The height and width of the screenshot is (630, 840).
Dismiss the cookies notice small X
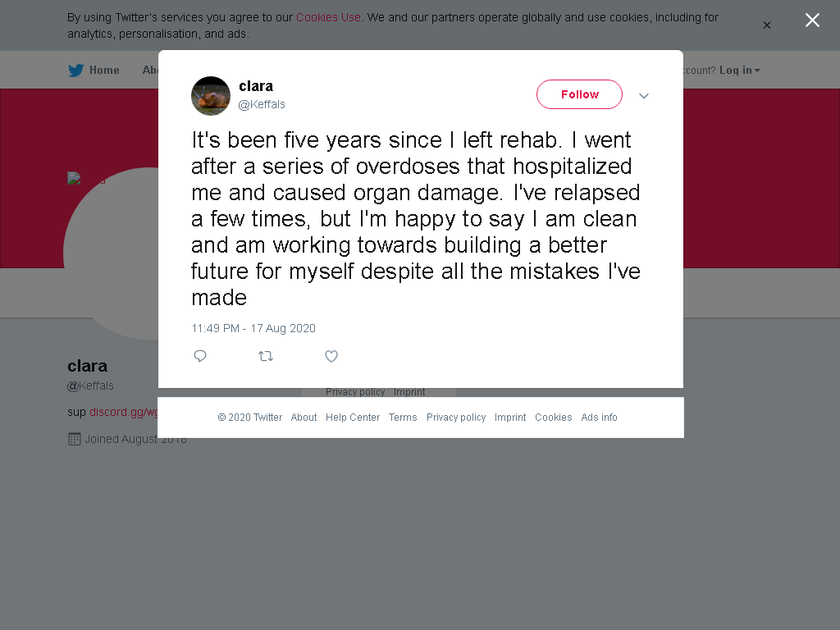click(x=767, y=25)
